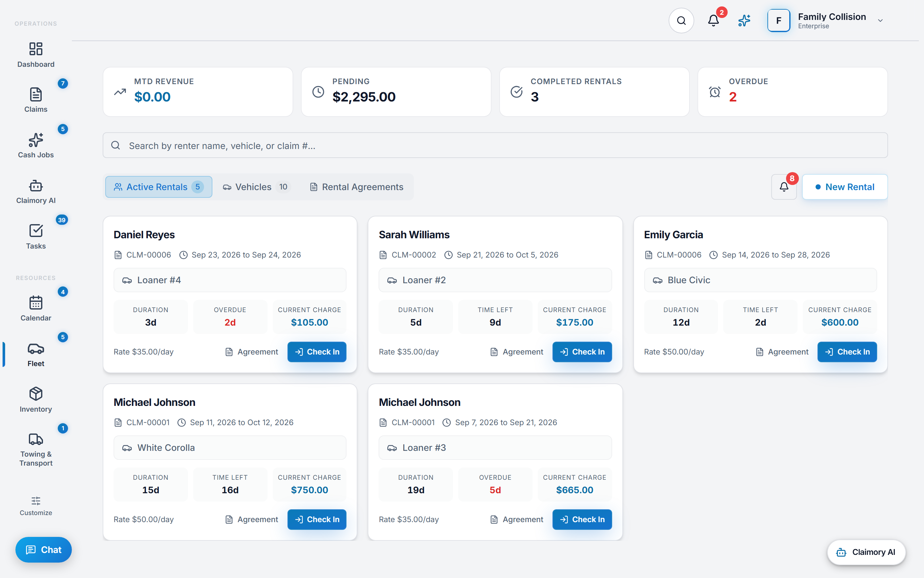The image size is (924, 578).
Task: Open Agreement for Emily Garcia
Action: 782,352
